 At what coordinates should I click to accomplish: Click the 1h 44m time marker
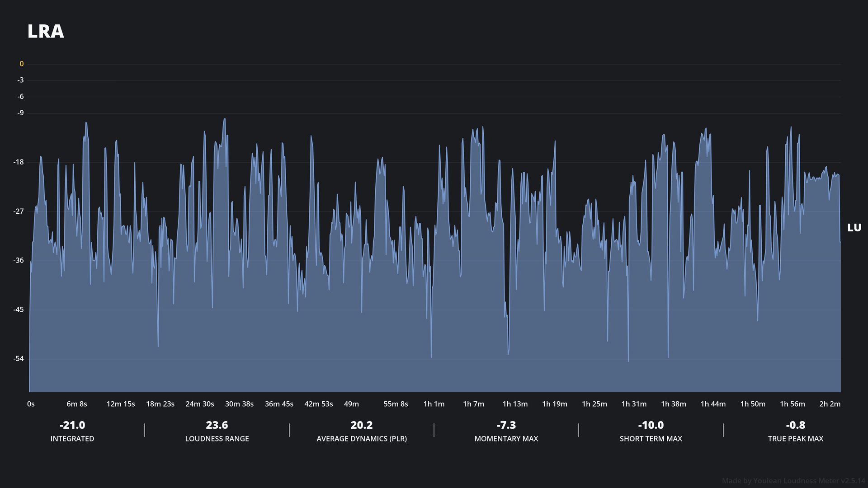[713, 404]
